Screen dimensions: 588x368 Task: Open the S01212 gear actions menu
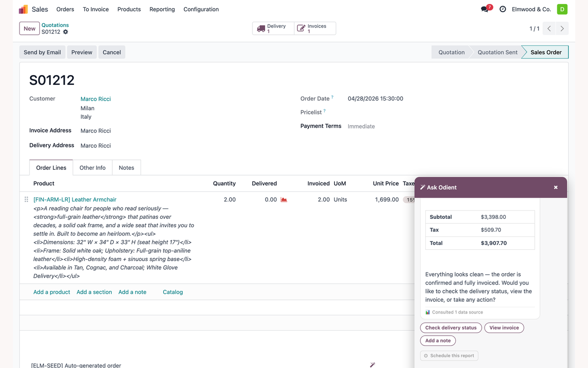(66, 32)
